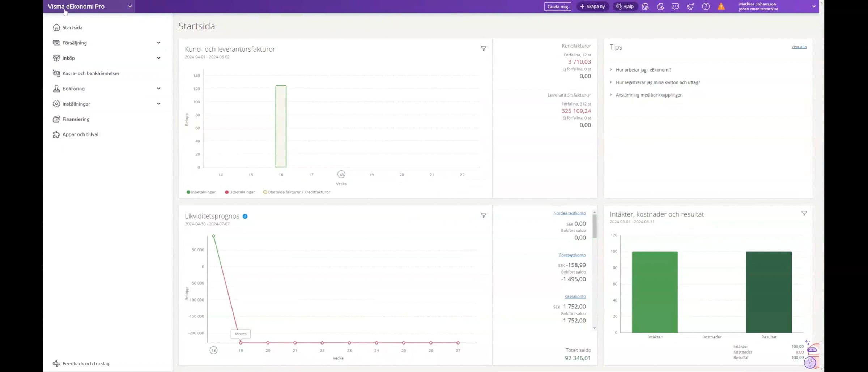Toggle Obetalda fakturor / Kreditfakturor legend
868x372 pixels.
click(x=297, y=192)
